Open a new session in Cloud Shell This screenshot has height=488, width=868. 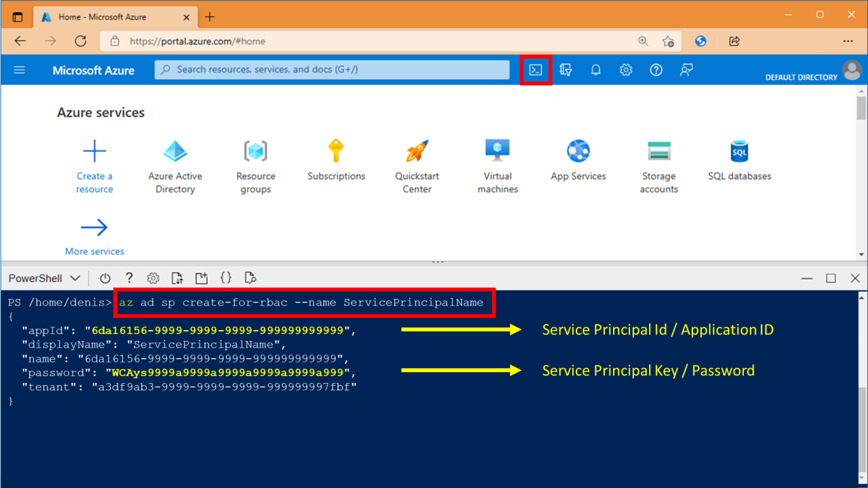[x=201, y=278]
